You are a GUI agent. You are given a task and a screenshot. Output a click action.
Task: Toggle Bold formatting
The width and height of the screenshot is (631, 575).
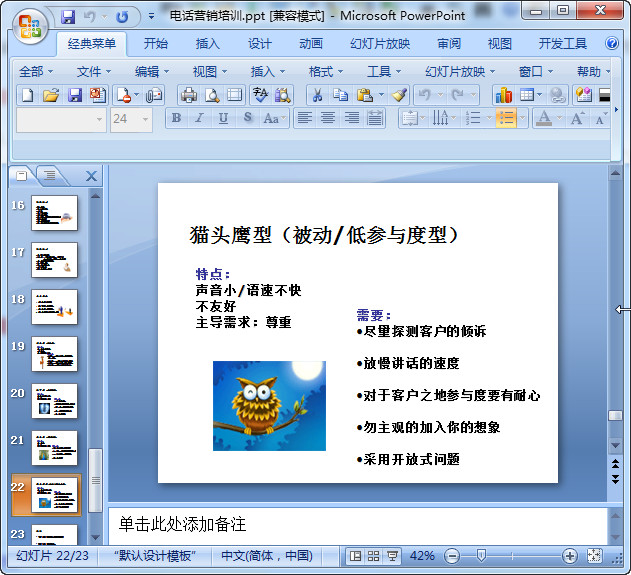(176, 118)
